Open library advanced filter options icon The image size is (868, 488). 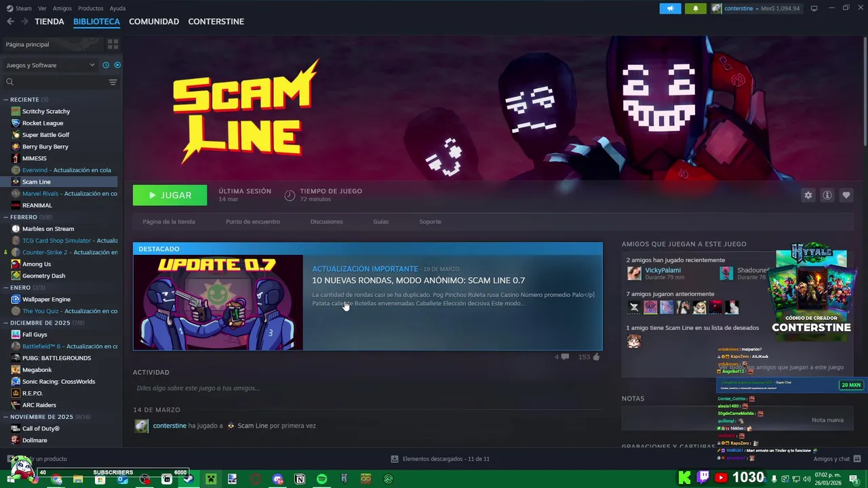coord(113,82)
